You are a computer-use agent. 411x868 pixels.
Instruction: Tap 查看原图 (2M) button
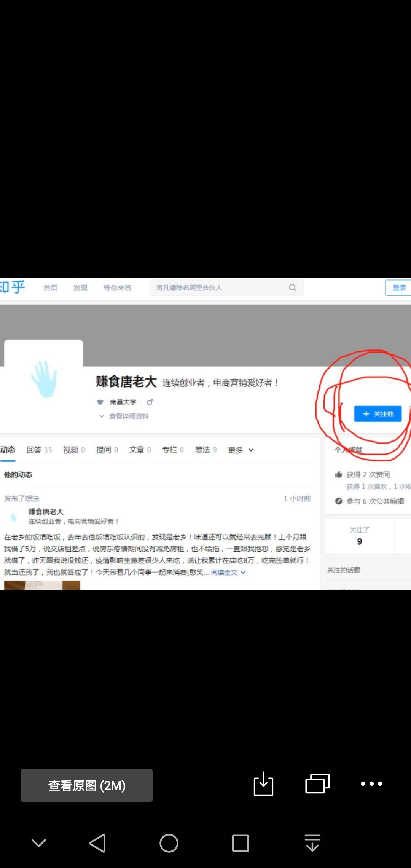(x=87, y=785)
